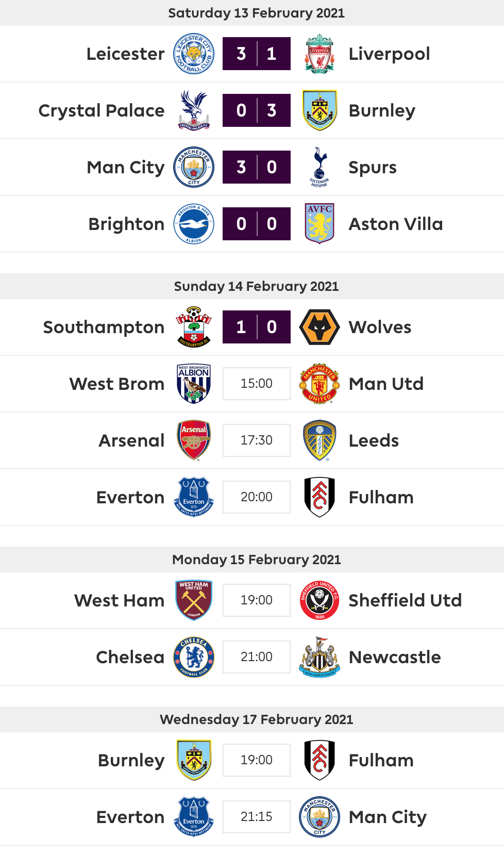Click the Wolves wolf-head crest
504x854 pixels.
point(320,327)
